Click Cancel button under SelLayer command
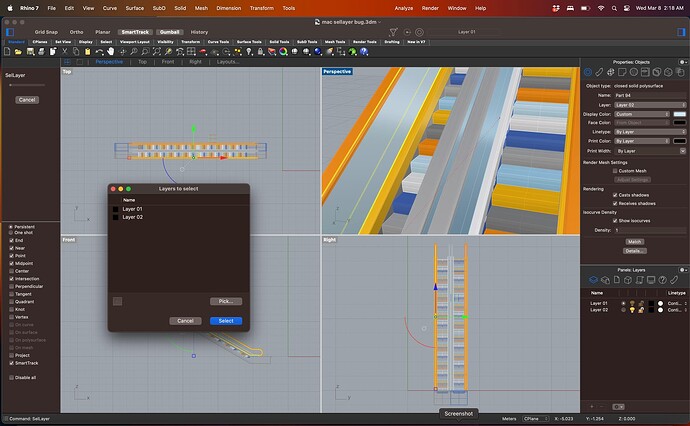 pos(27,100)
